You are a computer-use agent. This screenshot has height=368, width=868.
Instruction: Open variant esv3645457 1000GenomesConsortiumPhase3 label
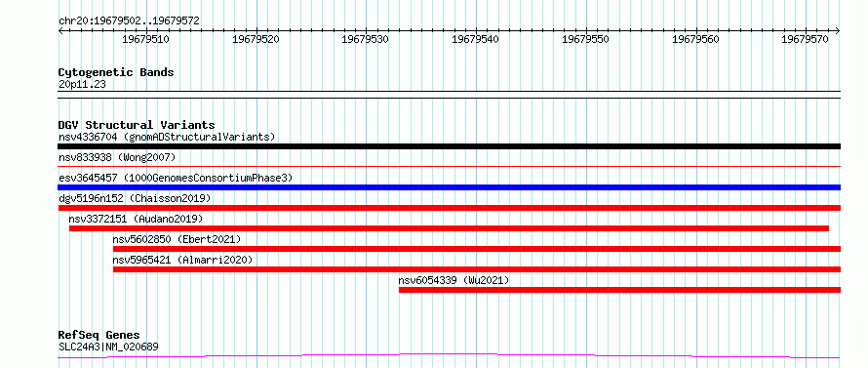click(176, 178)
